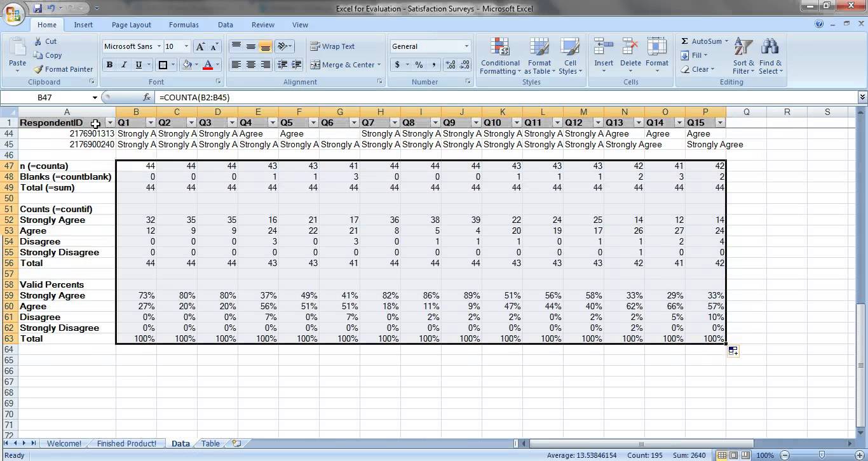Click the AutoSum sigma icon
868x461 pixels.
pos(685,41)
